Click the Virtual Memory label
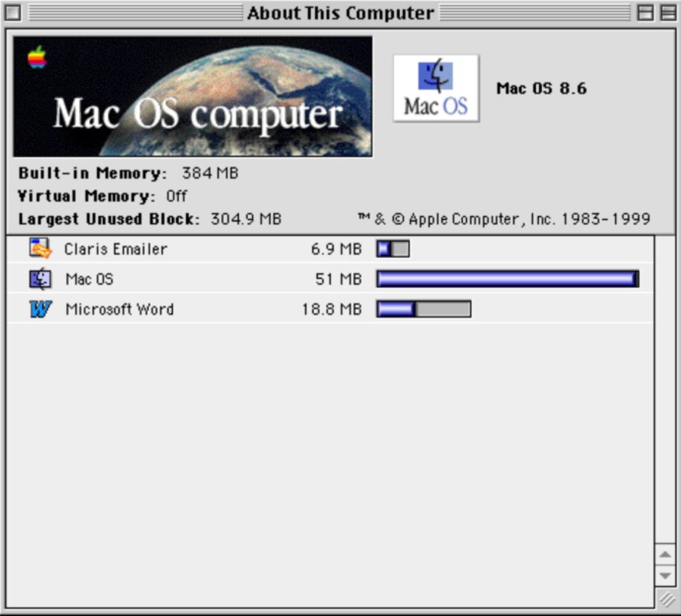The height and width of the screenshot is (616, 681). point(86,196)
